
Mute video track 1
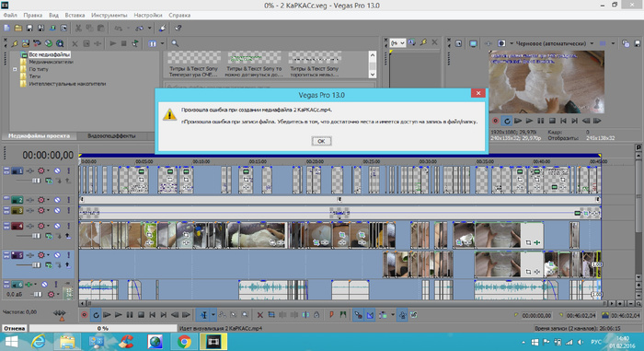[x=57, y=170]
